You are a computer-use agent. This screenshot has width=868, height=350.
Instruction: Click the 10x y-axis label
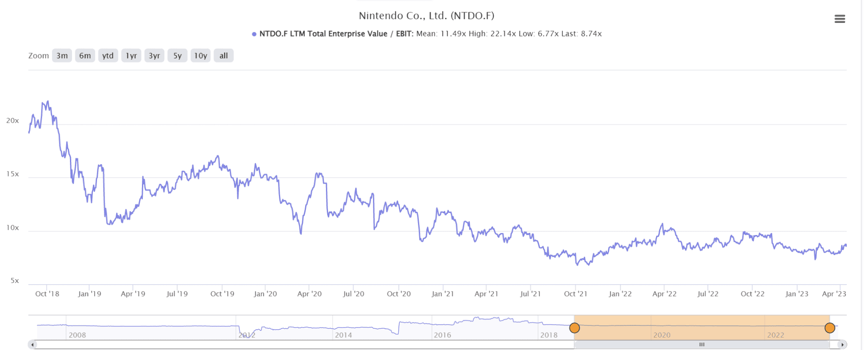click(x=12, y=228)
